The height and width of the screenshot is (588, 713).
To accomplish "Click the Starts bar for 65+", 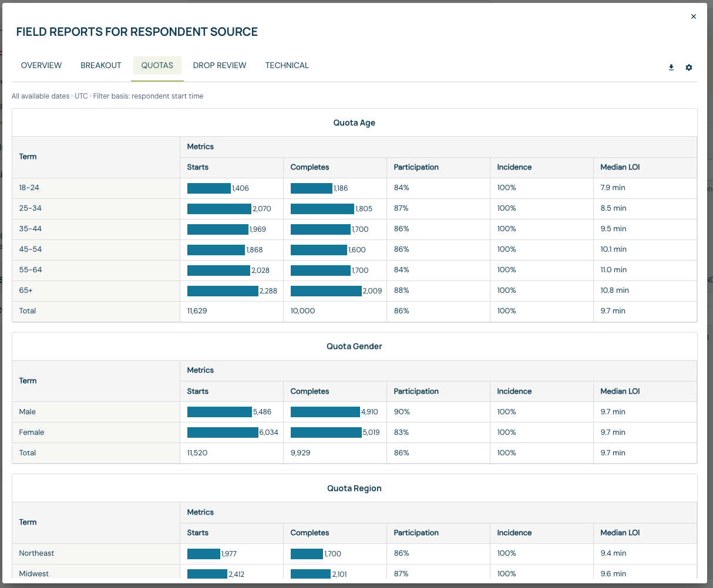I will [x=223, y=291].
